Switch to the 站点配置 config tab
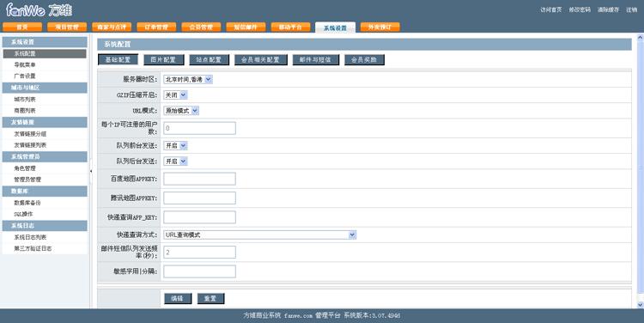Screen dimensions: 644x323 (209, 59)
